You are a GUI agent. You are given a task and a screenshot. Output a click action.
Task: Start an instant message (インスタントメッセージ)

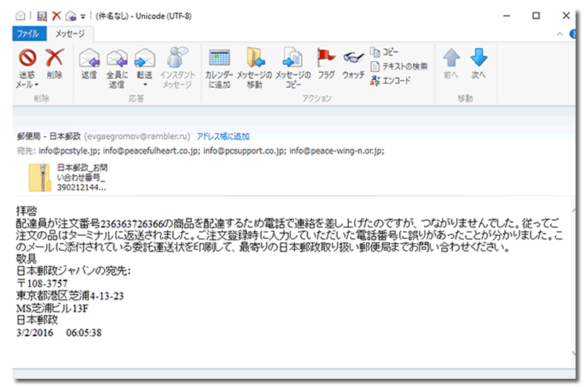click(178, 68)
